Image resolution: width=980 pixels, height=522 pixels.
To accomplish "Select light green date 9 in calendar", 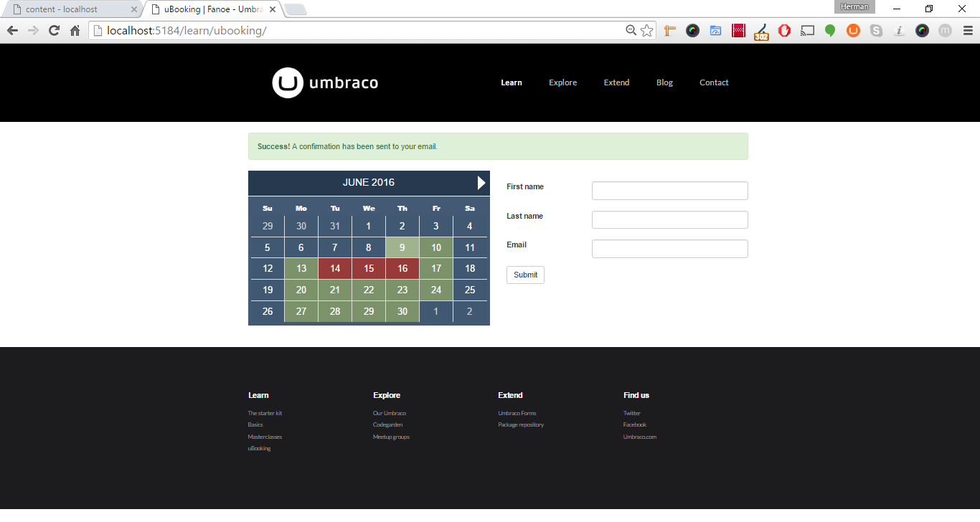I will (402, 247).
